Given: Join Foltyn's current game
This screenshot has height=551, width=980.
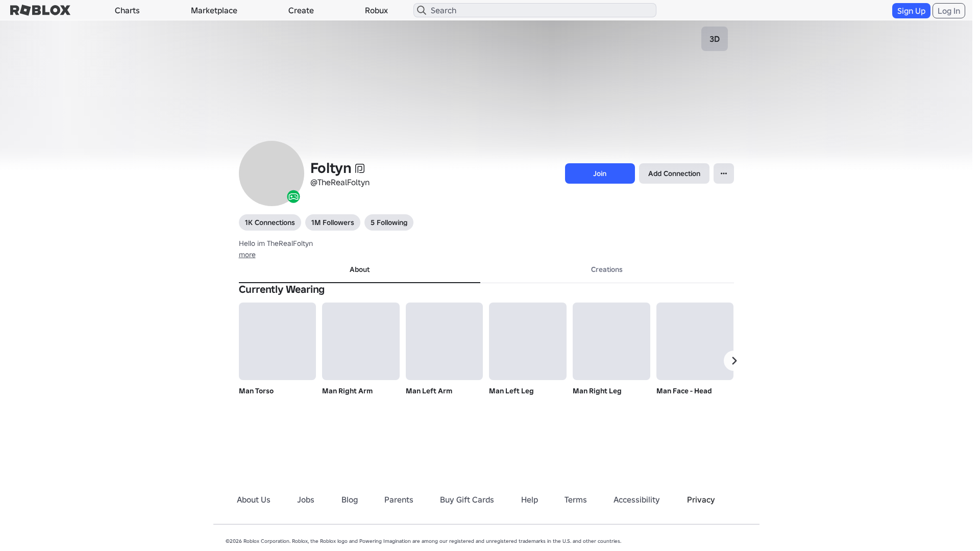Looking at the screenshot, I should click(600, 173).
